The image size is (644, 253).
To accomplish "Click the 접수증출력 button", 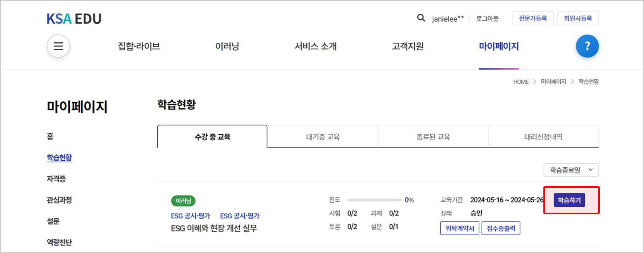I will [501, 228].
